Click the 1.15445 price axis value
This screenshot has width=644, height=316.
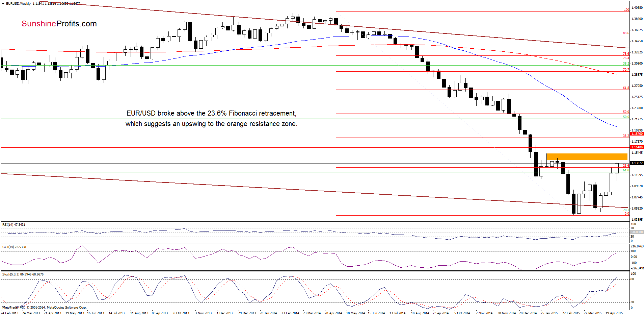tap(637, 153)
